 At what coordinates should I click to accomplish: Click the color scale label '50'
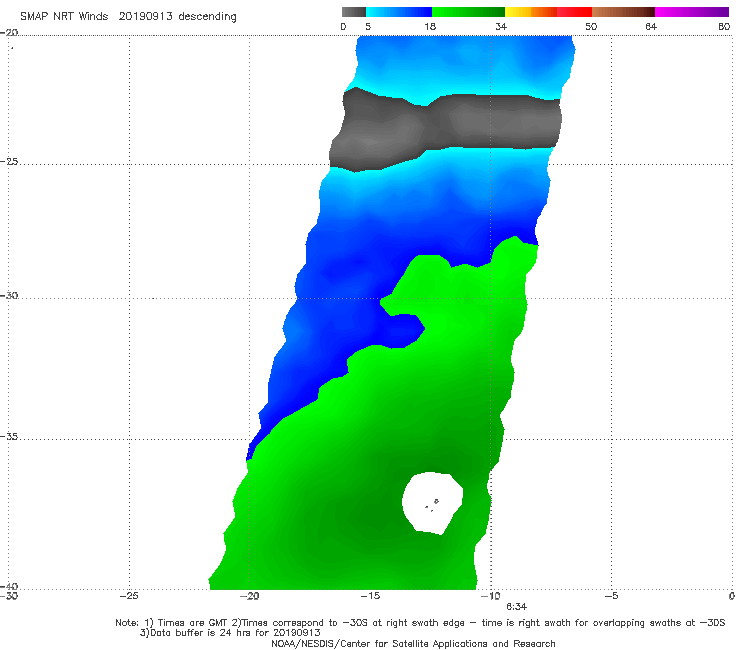[591, 27]
